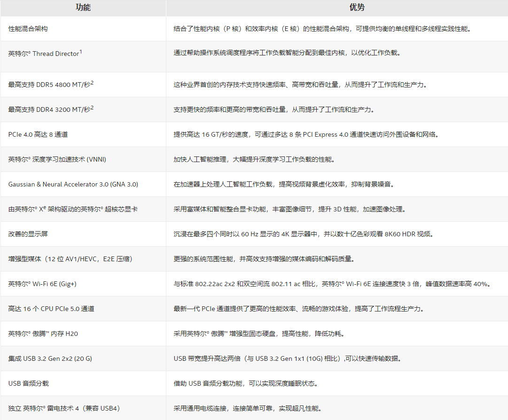
Task: Click the 功能 column header
Action: 82,8
